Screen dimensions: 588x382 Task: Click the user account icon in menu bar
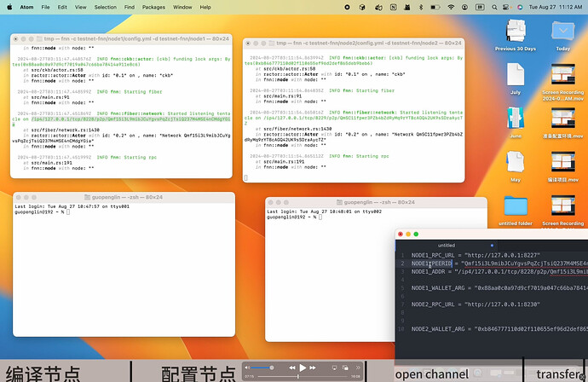[x=464, y=7]
